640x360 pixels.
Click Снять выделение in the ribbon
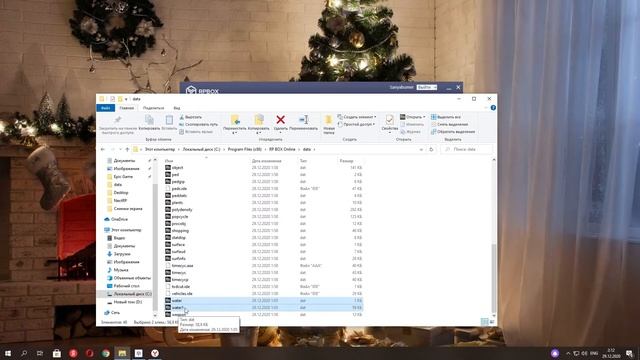(449, 124)
